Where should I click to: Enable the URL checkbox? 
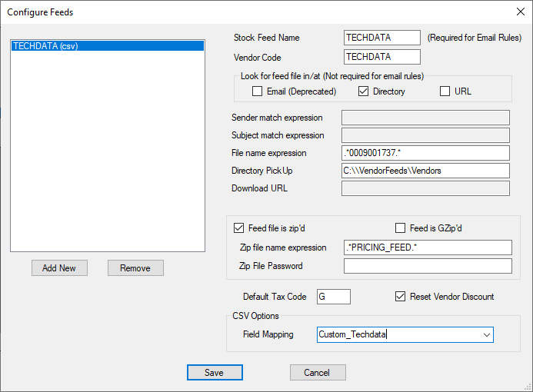[x=445, y=91]
